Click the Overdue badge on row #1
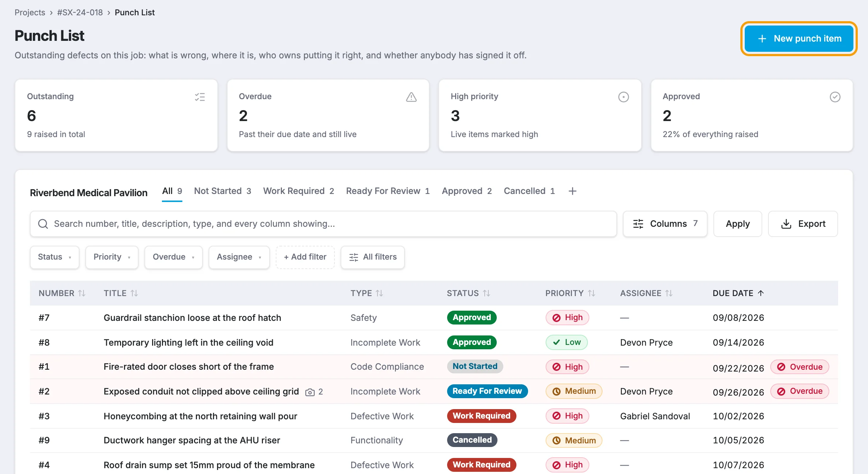This screenshot has width=868, height=474. tap(800, 367)
